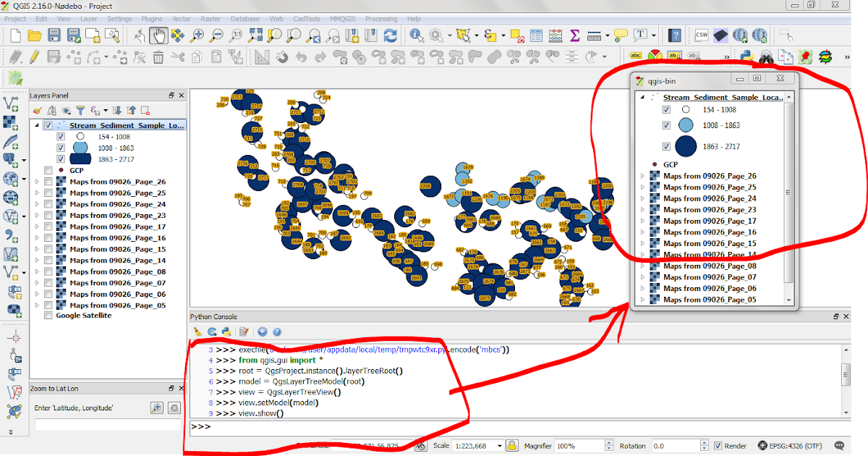This screenshot has width=868, height=456.
Task: Click the dark blue 1863 - 2717 symbol swatch
Action: (81, 158)
